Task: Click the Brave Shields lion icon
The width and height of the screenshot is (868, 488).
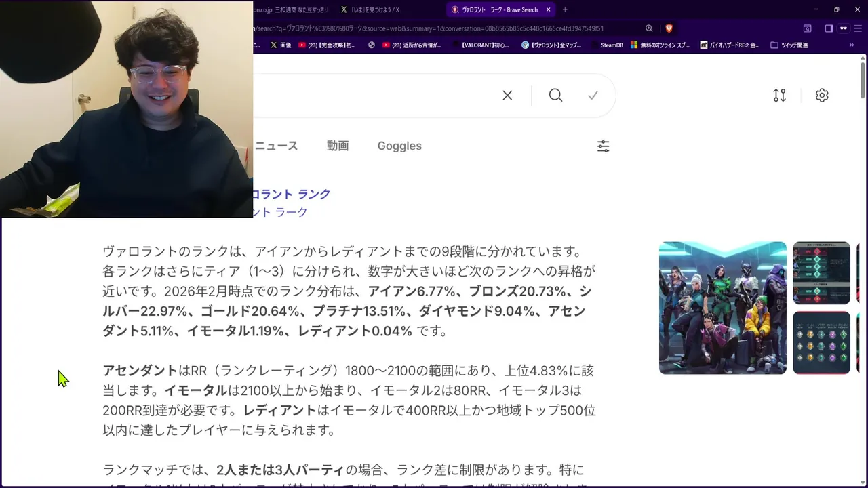Action: click(669, 28)
